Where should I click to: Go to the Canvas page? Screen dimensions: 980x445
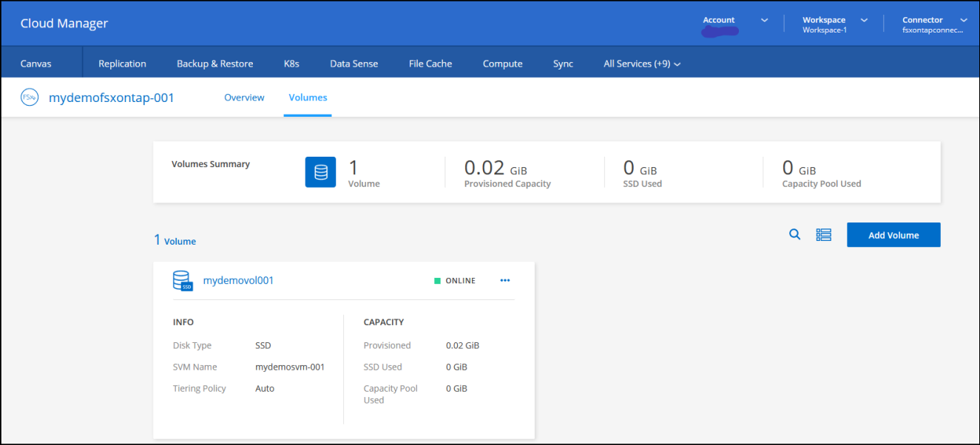[x=35, y=64]
